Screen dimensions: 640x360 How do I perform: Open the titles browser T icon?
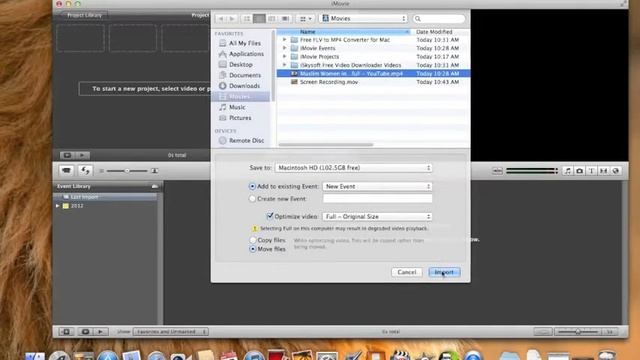click(591, 171)
